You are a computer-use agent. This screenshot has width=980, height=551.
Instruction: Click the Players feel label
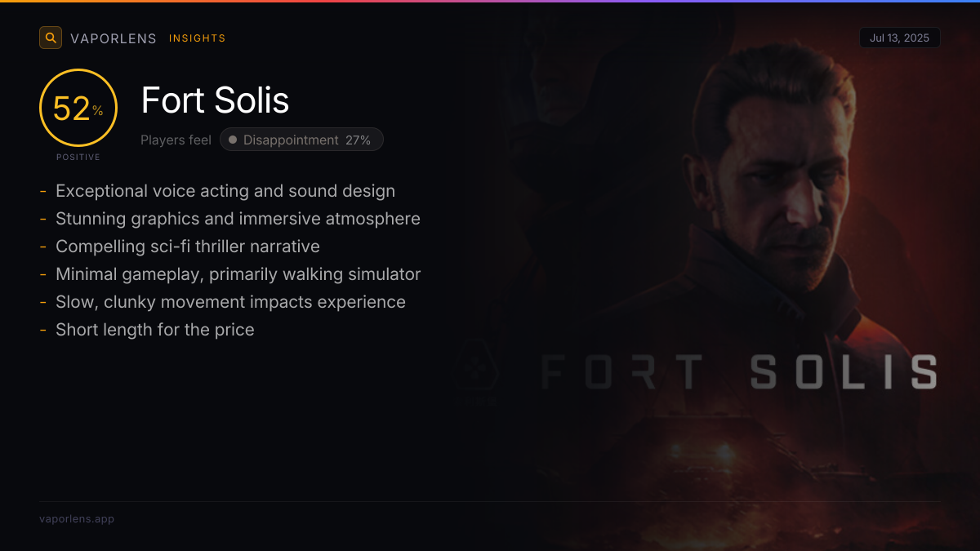[176, 140]
